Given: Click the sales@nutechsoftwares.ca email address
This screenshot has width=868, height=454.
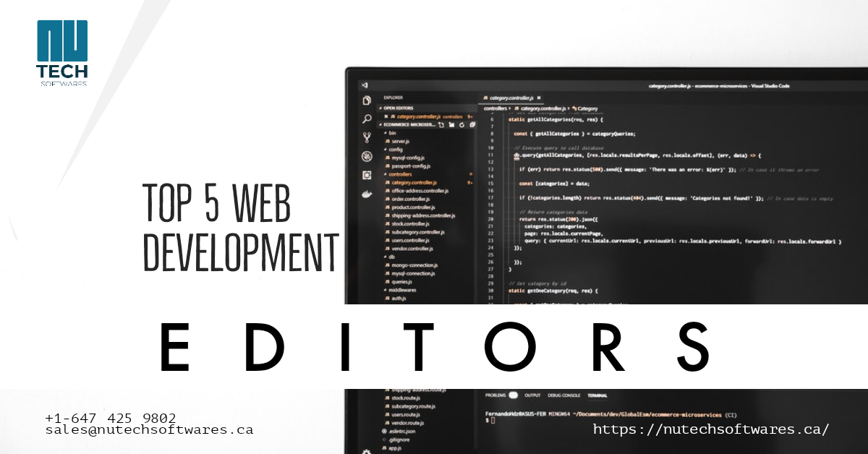Looking at the screenshot, I should [149, 429].
